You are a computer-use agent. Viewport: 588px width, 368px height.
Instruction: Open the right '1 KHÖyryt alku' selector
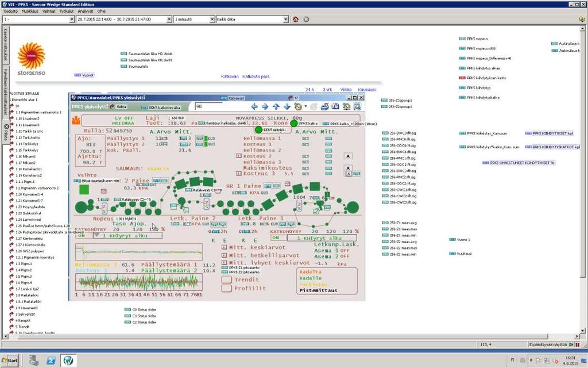(x=322, y=238)
